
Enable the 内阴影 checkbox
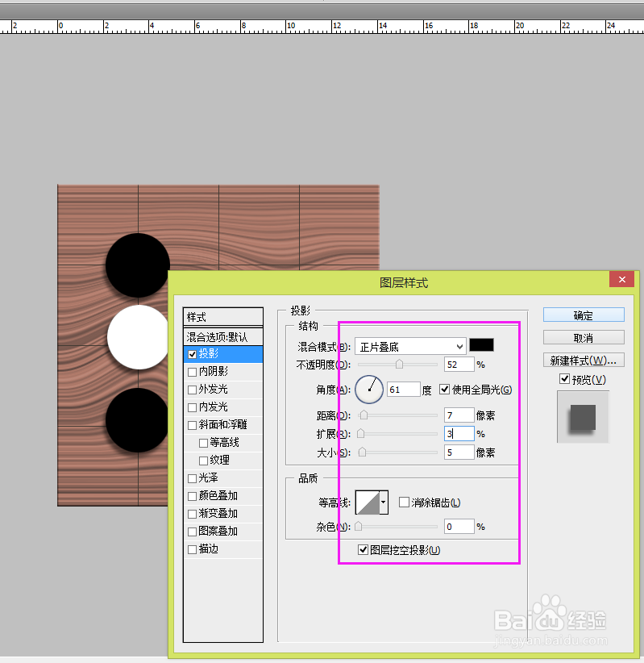pyautogui.click(x=193, y=372)
